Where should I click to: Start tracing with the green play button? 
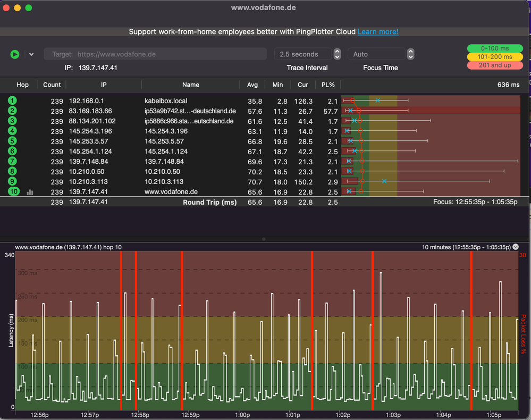pos(14,54)
